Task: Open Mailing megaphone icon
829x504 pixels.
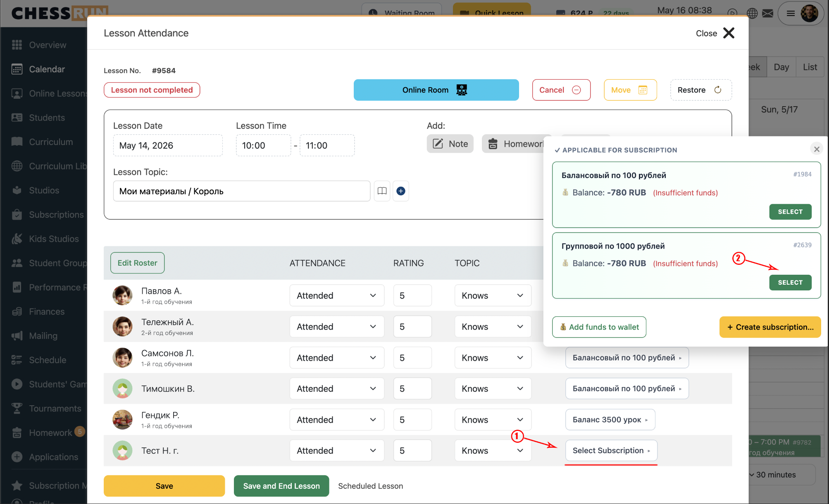Action: click(17, 336)
